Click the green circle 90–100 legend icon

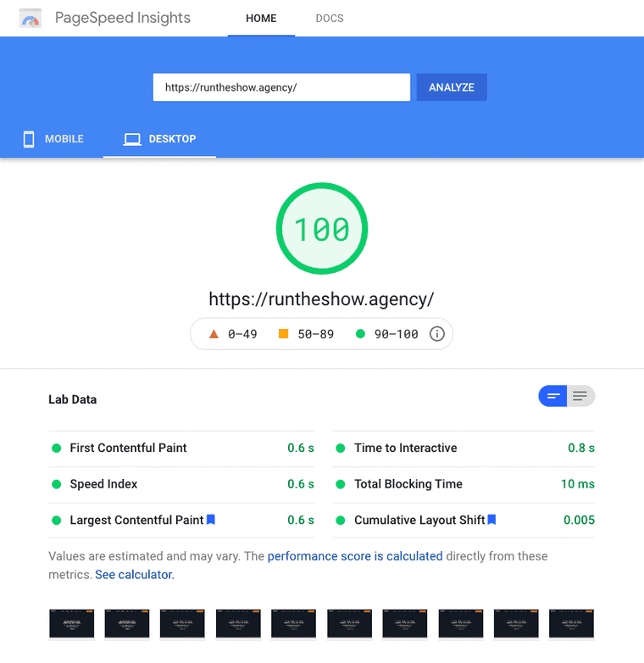point(360,334)
